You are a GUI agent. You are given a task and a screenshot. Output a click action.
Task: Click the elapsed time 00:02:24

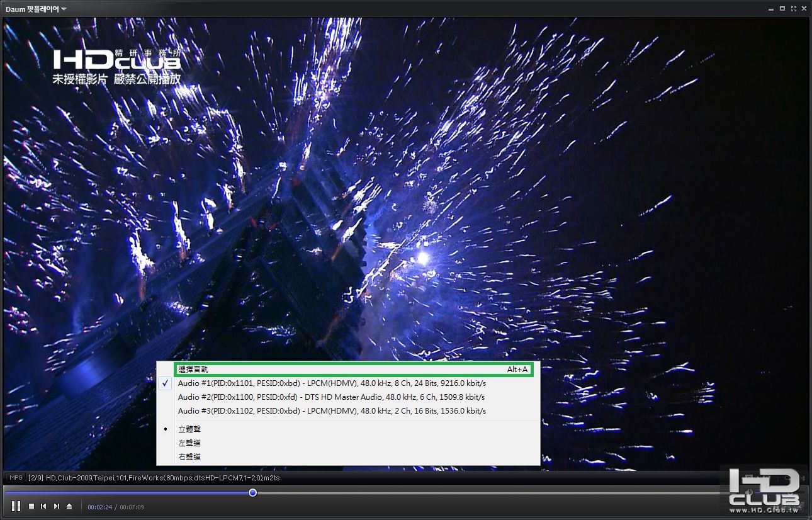pos(100,507)
